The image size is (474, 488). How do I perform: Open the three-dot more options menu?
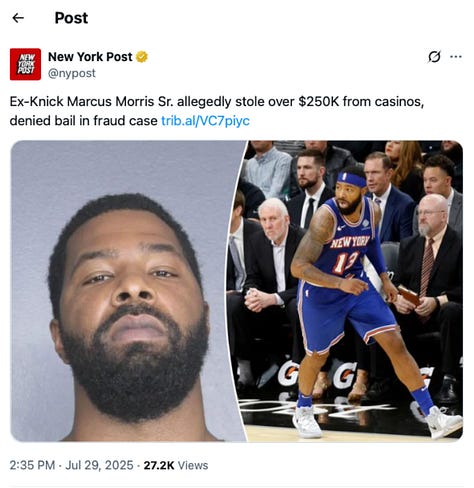(x=456, y=57)
